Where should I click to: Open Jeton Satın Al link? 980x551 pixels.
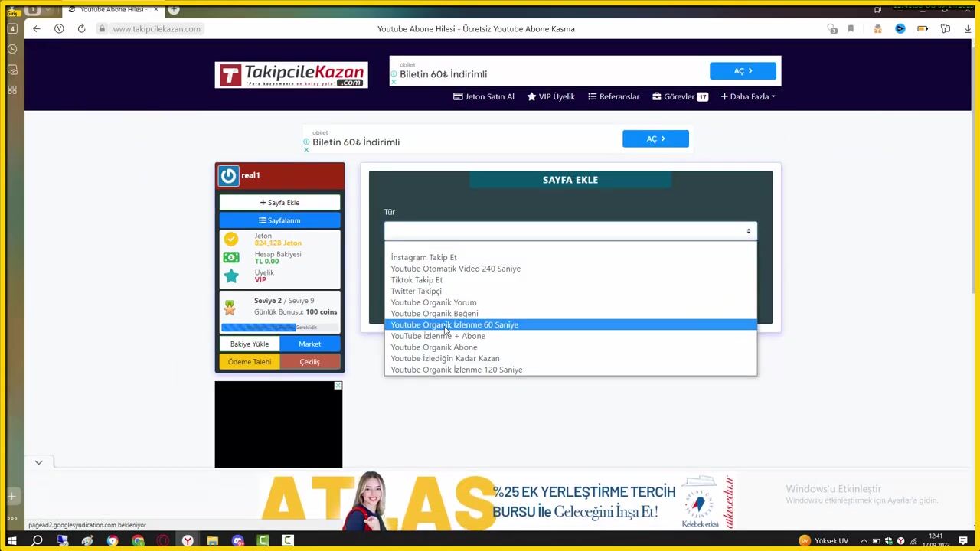click(x=484, y=96)
